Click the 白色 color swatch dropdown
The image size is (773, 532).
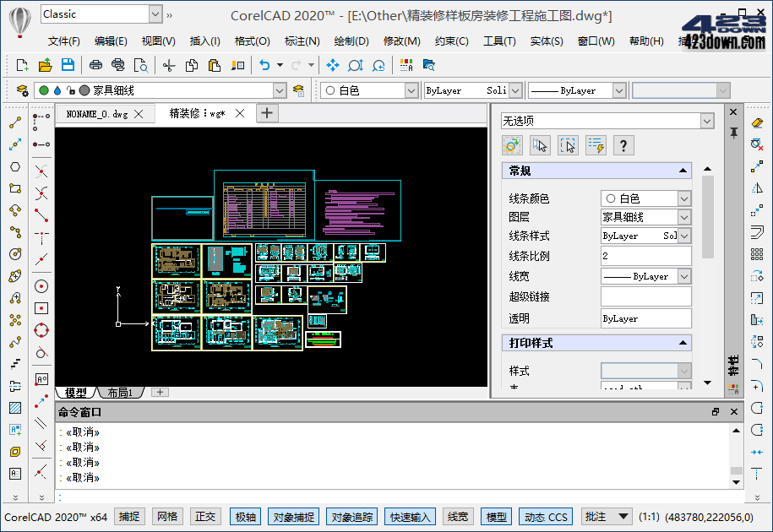coord(410,90)
